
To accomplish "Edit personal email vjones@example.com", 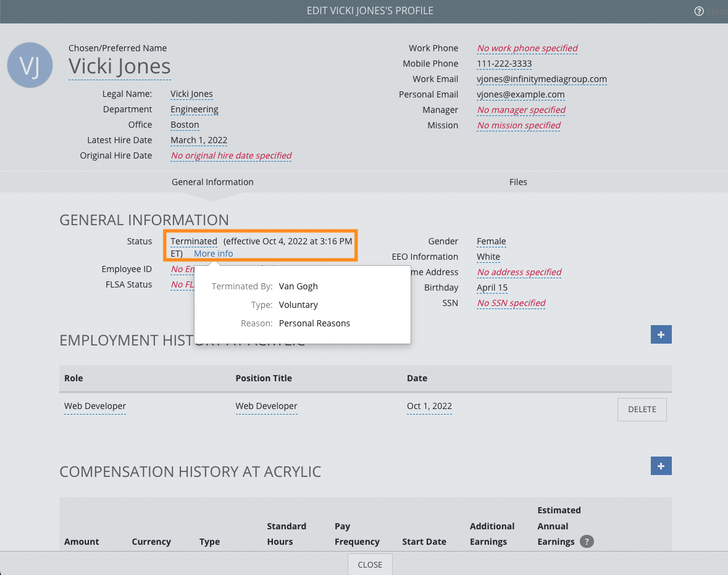I will coord(521,94).
